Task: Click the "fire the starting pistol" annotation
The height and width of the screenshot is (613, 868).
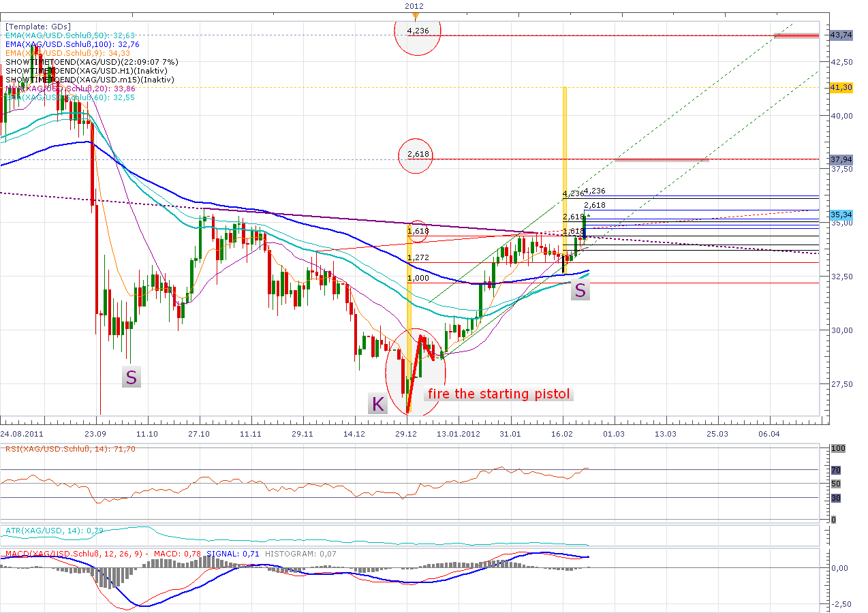Action: click(499, 394)
